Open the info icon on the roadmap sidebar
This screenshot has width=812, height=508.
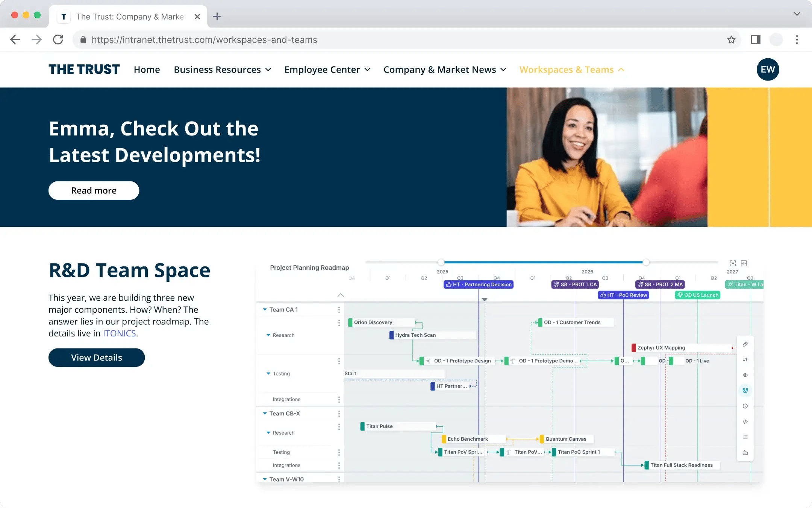click(745, 406)
